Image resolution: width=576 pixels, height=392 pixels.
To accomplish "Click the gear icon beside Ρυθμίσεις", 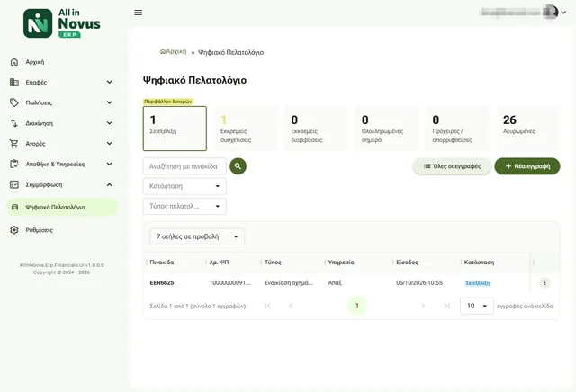I will [x=14, y=230].
